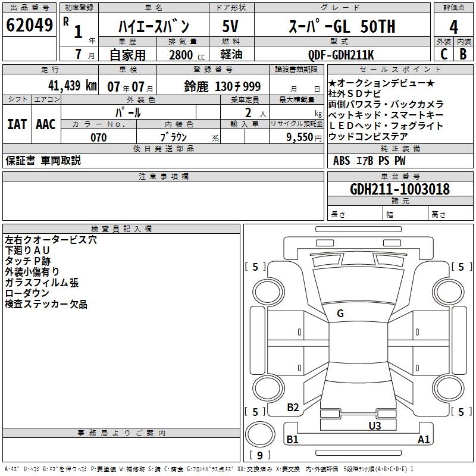This screenshot has height=476, width=476.
Task: Click inspector note ローダウン
Action: pos(27,293)
